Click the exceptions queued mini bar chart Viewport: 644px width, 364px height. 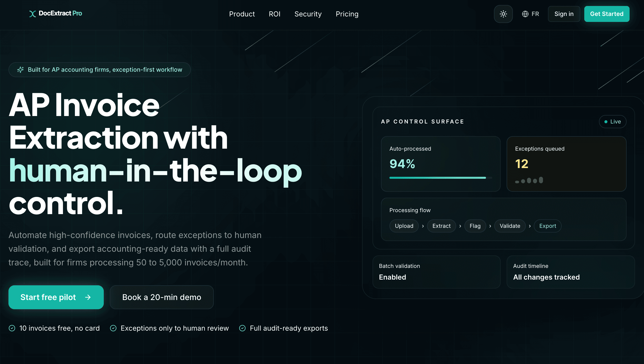529,180
